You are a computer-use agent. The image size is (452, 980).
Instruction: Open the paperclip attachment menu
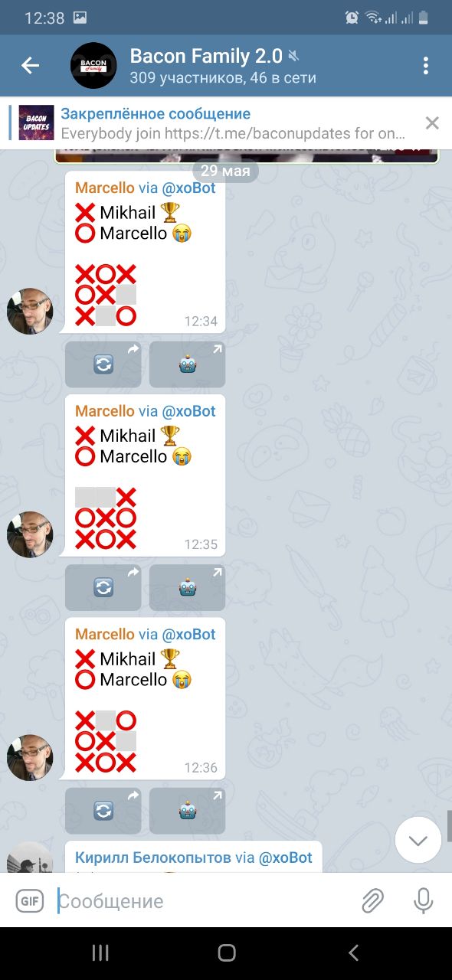372,901
